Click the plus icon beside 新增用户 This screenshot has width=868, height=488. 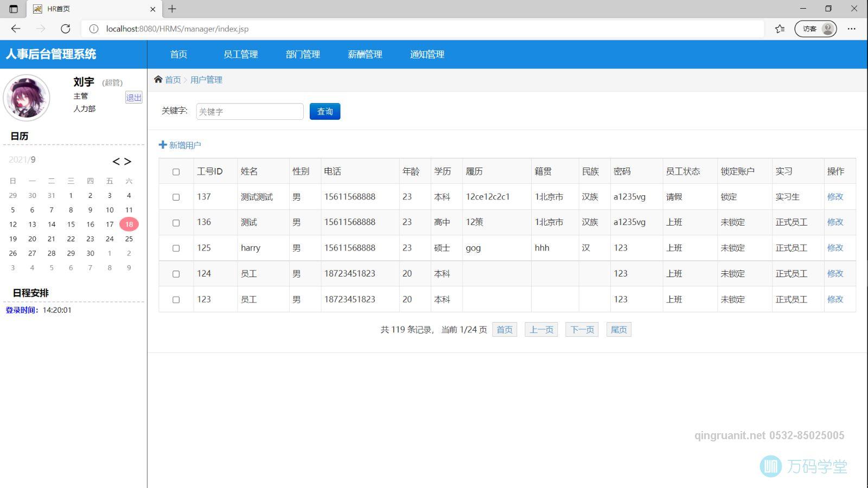pos(163,145)
